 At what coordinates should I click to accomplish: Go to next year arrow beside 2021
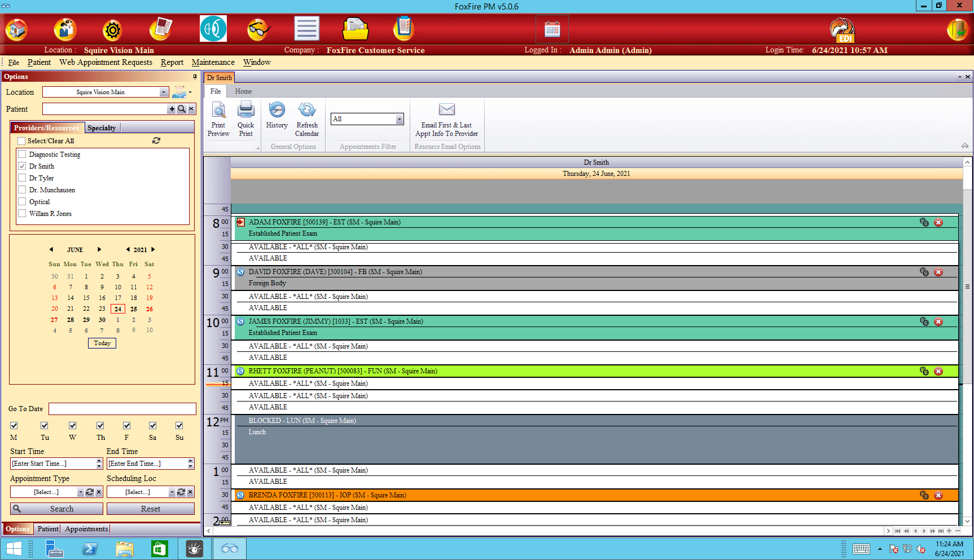tap(152, 249)
